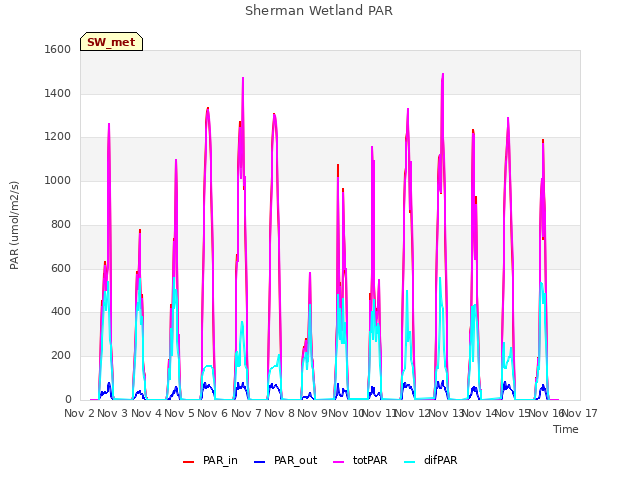Click the low totPAR peak near Nov 9

pyautogui.click(x=310, y=273)
